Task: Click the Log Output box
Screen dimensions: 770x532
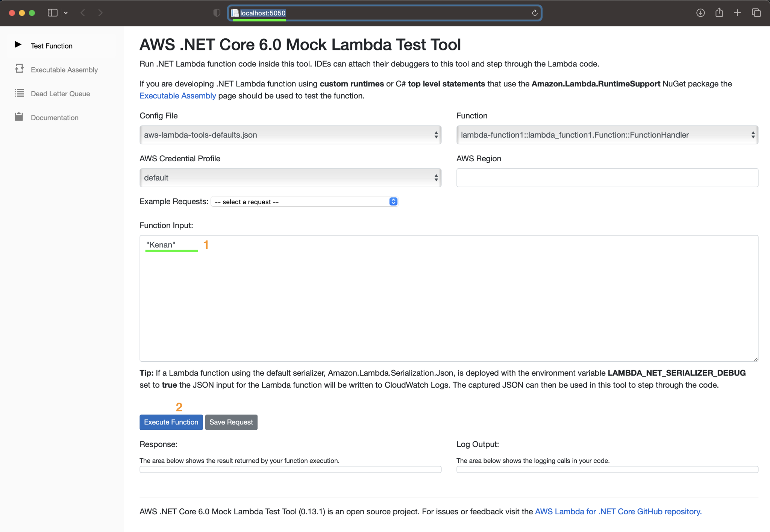Action: [607, 469]
